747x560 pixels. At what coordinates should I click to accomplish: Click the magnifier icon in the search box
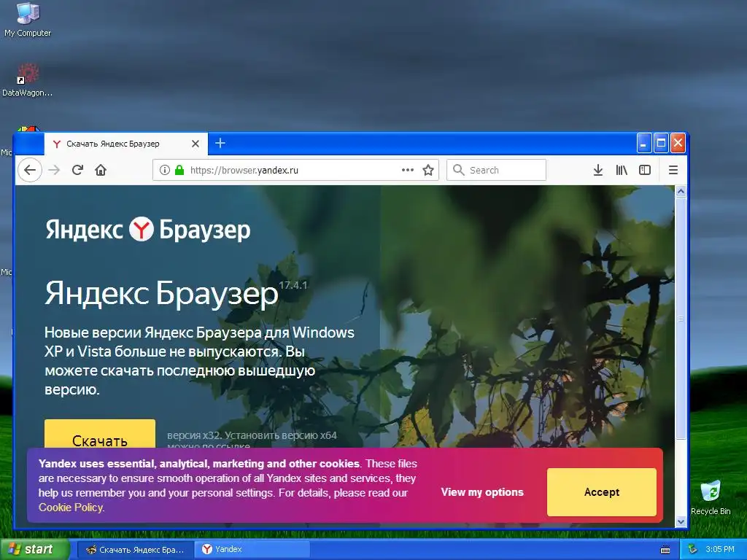point(458,170)
